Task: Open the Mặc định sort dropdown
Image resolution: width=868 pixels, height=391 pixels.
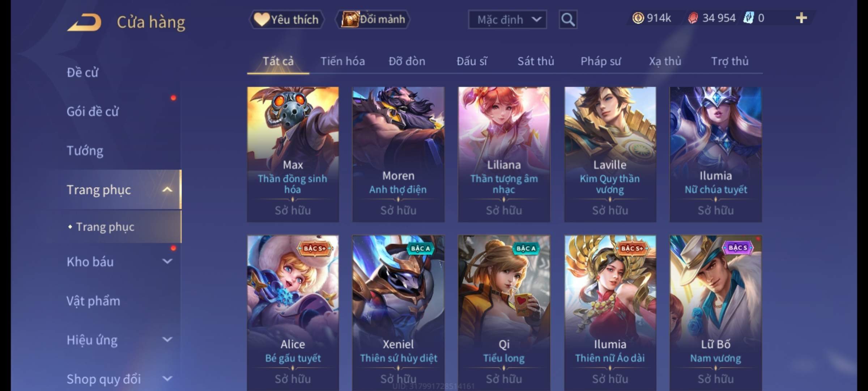Action: 507,20
